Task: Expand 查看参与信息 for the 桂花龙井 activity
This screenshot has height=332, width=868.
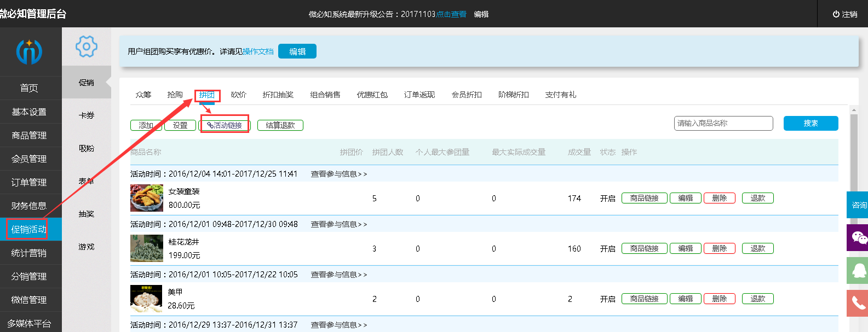Action: [x=338, y=224]
